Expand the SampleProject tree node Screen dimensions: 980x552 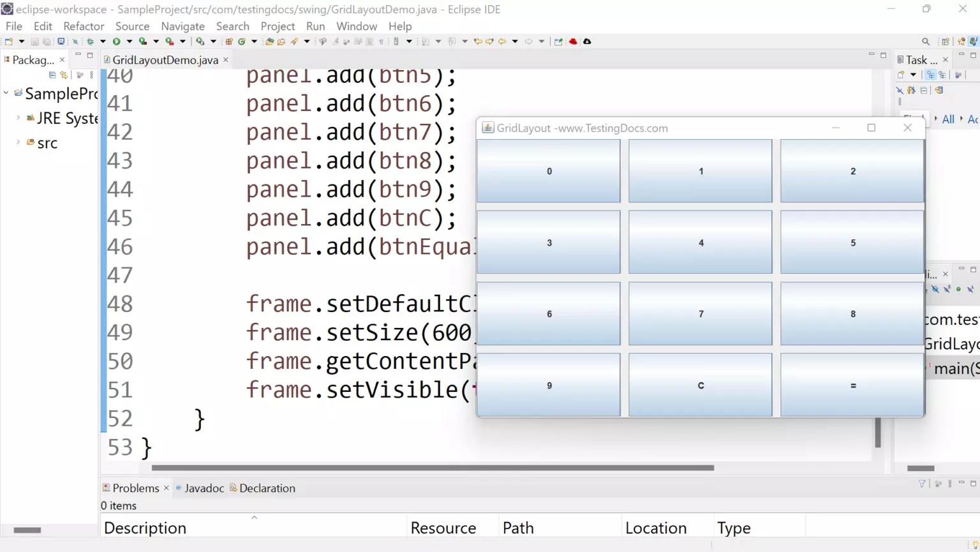tap(6, 93)
